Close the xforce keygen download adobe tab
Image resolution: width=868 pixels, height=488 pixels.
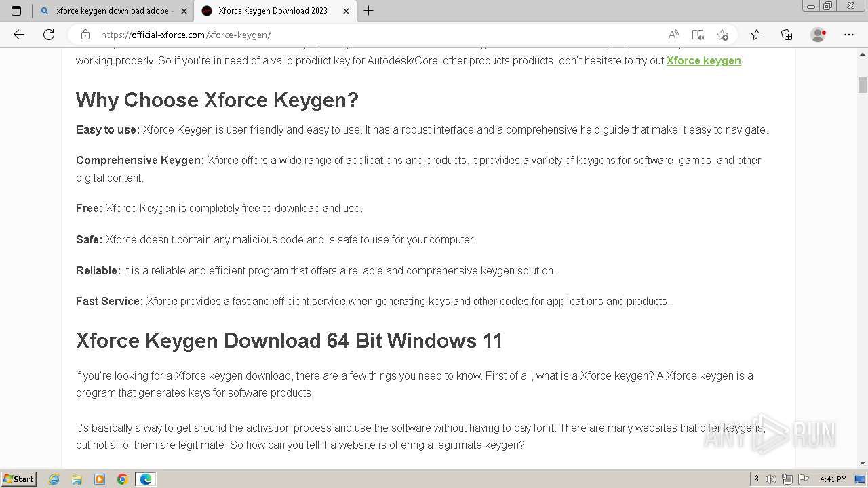[184, 11]
